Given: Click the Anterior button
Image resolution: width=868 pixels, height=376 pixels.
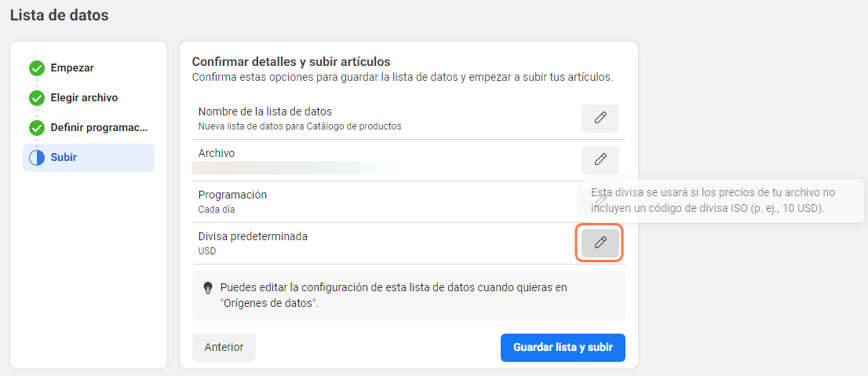Looking at the screenshot, I should [224, 347].
